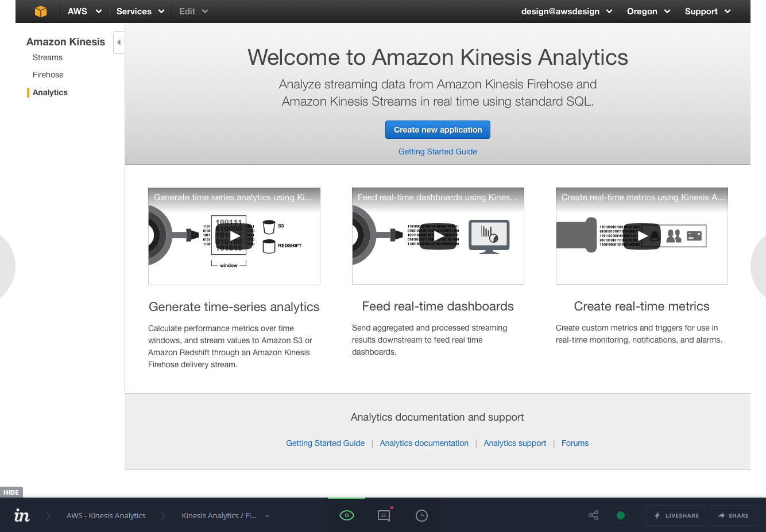Click the HIDE toolbar button
The image size is (766, 532).
[11, 492]
